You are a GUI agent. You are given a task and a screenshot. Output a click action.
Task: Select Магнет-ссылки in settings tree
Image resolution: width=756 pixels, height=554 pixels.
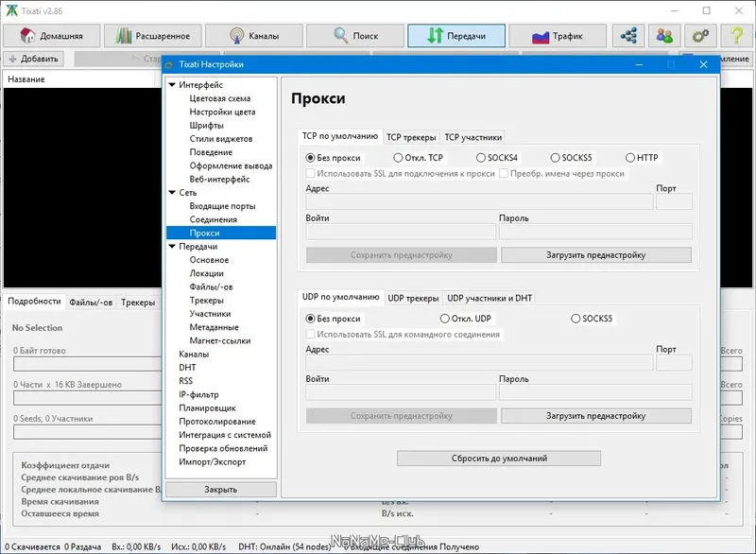pyautogui.click(x=220, y=341)
